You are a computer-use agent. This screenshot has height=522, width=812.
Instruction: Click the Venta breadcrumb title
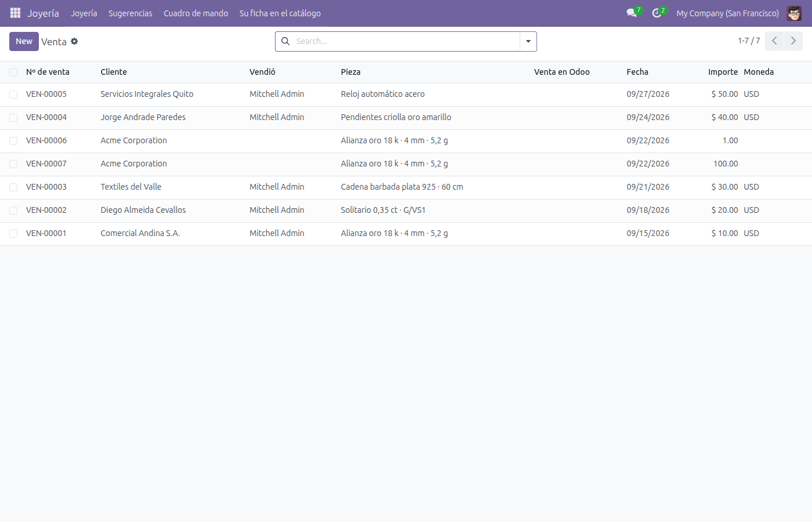click(x=54, y=42)
